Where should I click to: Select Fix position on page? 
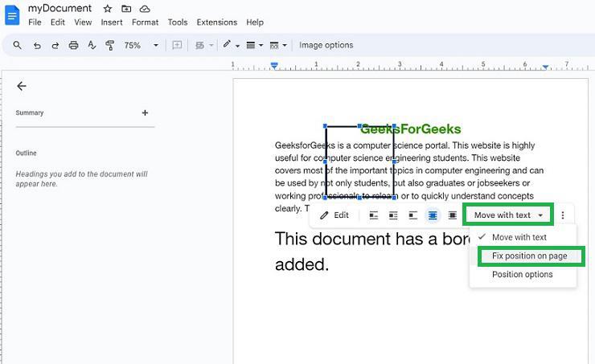(x=531, y=256)
